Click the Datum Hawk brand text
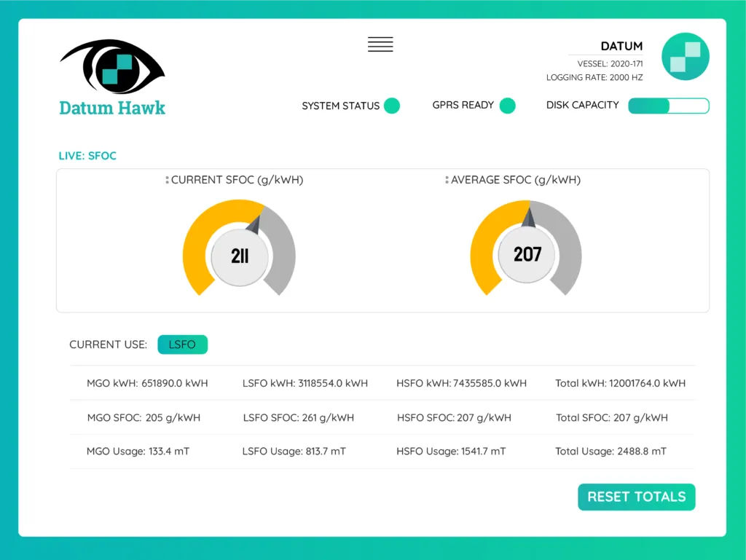Screen dimensions: 746x560 [x=112, y=109]
